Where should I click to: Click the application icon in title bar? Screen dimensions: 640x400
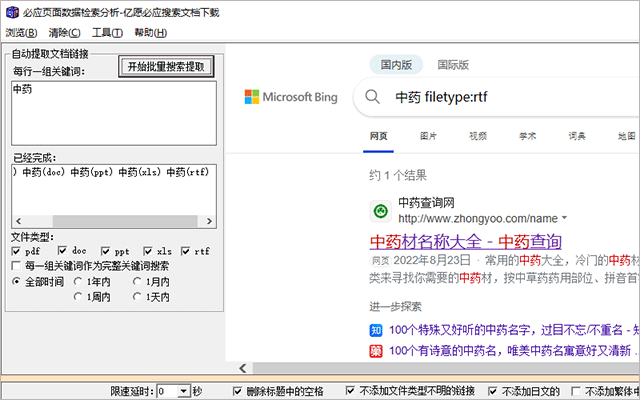12,12
